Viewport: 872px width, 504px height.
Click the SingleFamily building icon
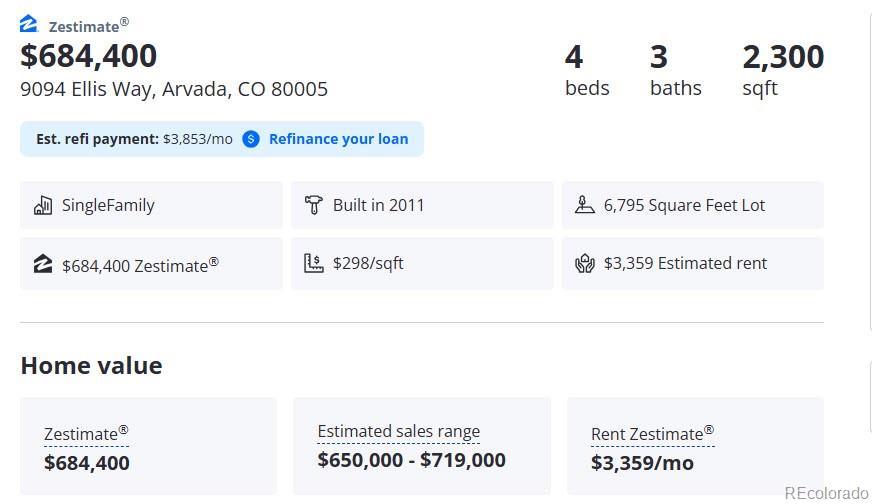pyautogui.click(x=43, y=205)
